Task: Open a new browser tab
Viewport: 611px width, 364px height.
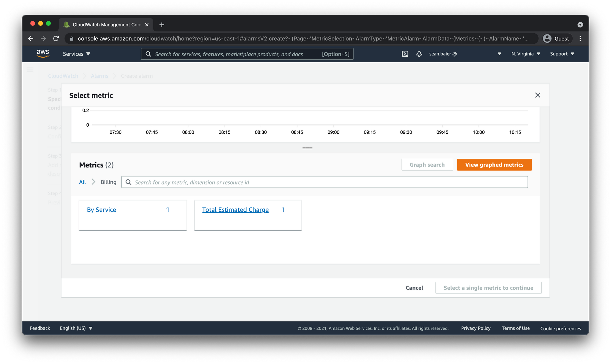Action: point(162,25)
